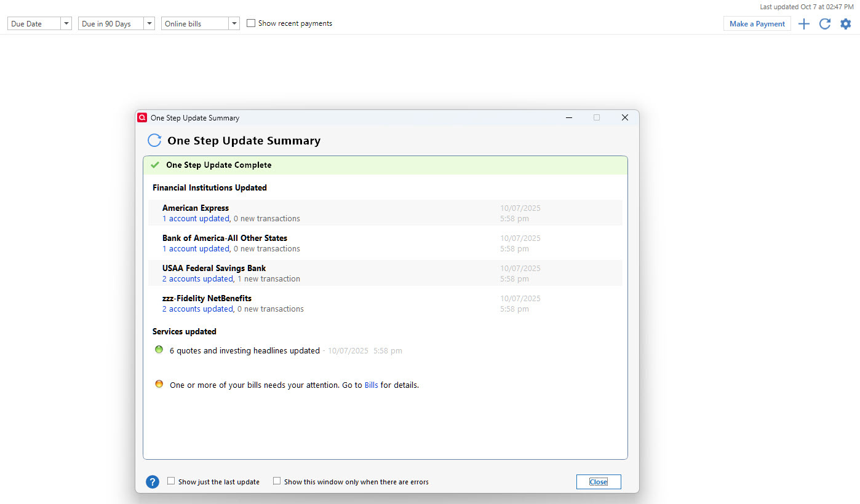Click the Close button in the dialog
The image size is (860, 504).
click(x=599, y=482)
